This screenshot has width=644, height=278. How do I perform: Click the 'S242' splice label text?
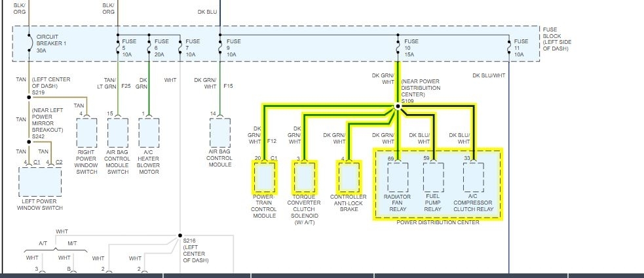38,136
